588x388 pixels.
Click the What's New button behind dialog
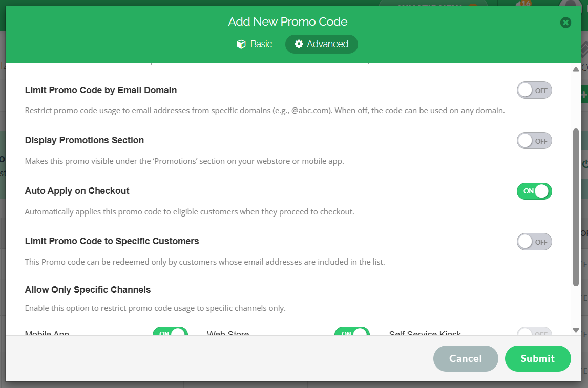430,4
